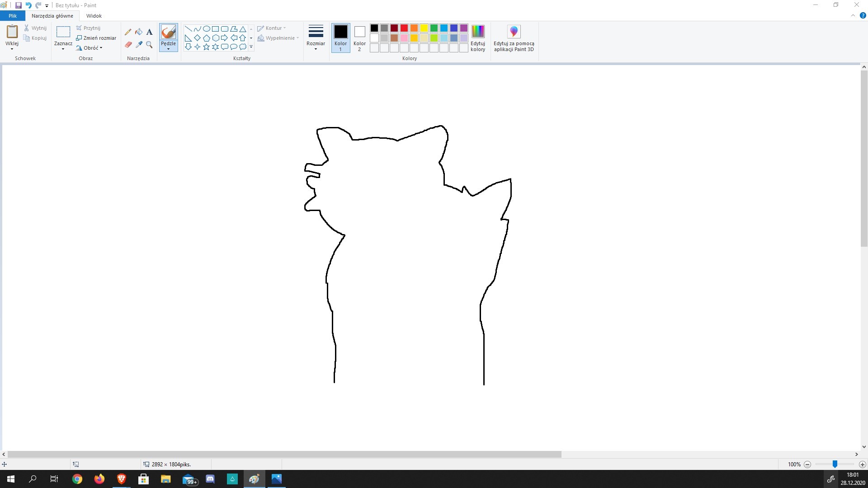This screenshot has width=868, height=488.
Task: Select the Pencil tool
Action: 128,32
